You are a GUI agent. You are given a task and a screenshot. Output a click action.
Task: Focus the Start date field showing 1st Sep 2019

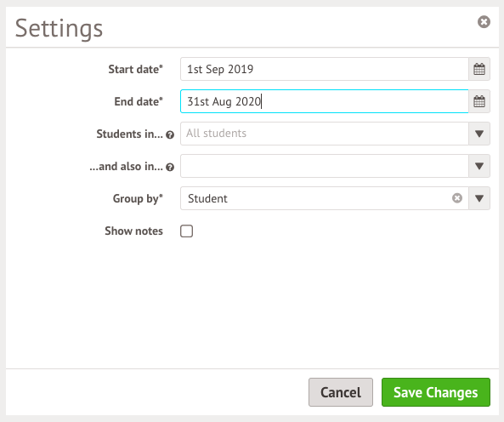click(325, 69)
